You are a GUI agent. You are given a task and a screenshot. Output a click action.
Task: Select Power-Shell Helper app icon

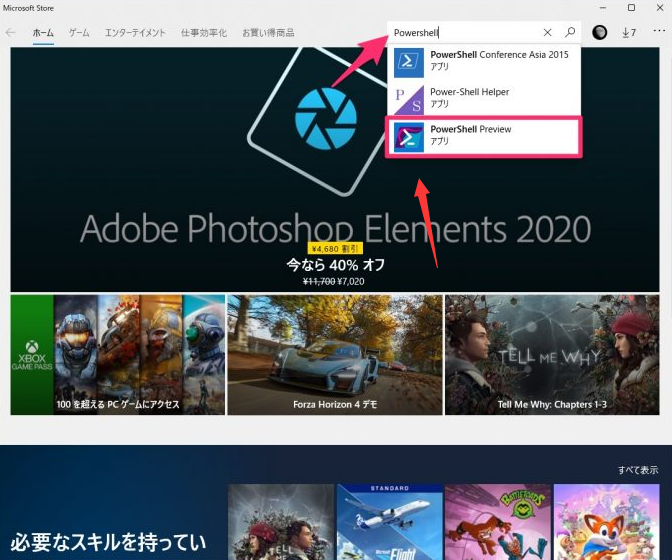(408, 100)
